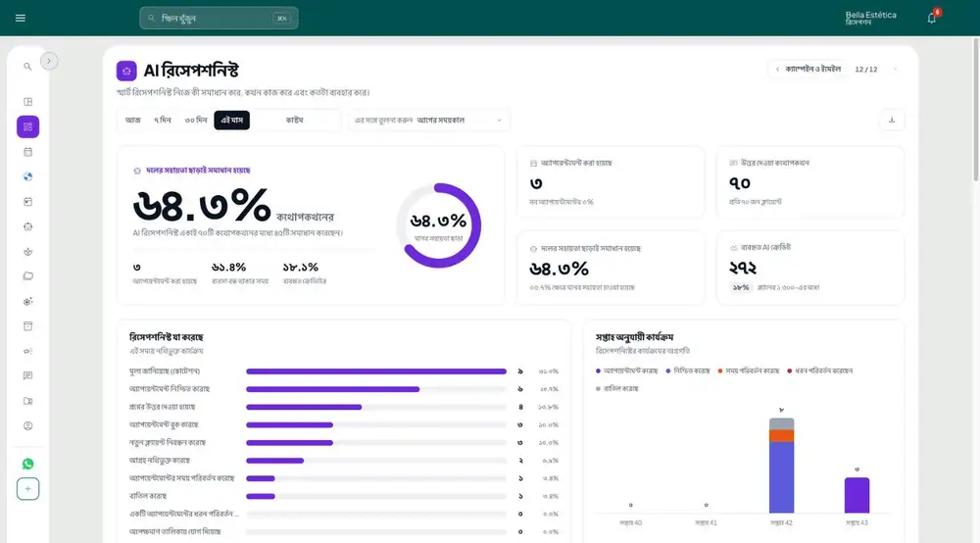Open the robot assistant icon in sidebar
This screenshot has width=980, height=543.
(27, 226)
